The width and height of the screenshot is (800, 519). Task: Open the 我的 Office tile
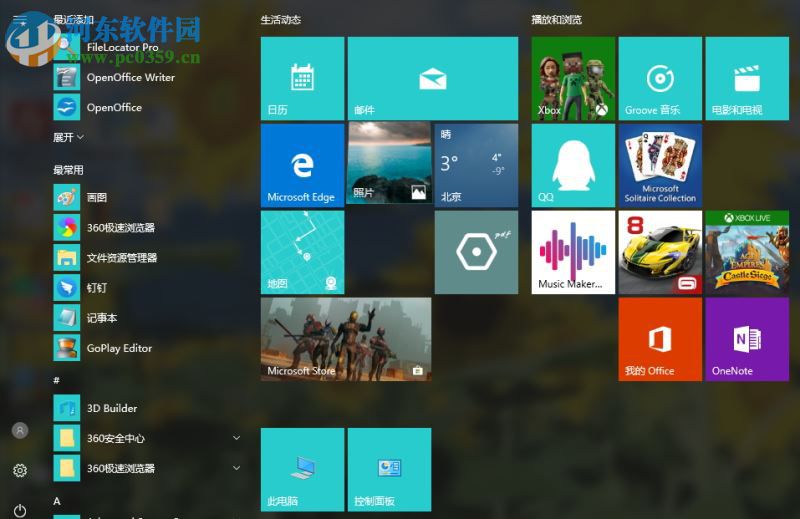tap(660, 339)
